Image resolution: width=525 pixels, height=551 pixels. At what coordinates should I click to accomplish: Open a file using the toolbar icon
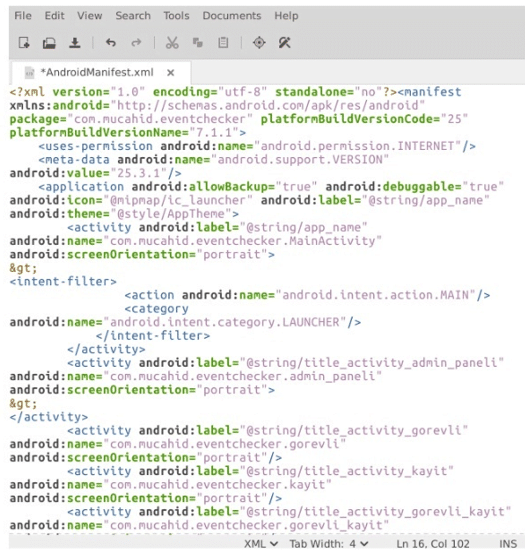(x=49, y=43)
